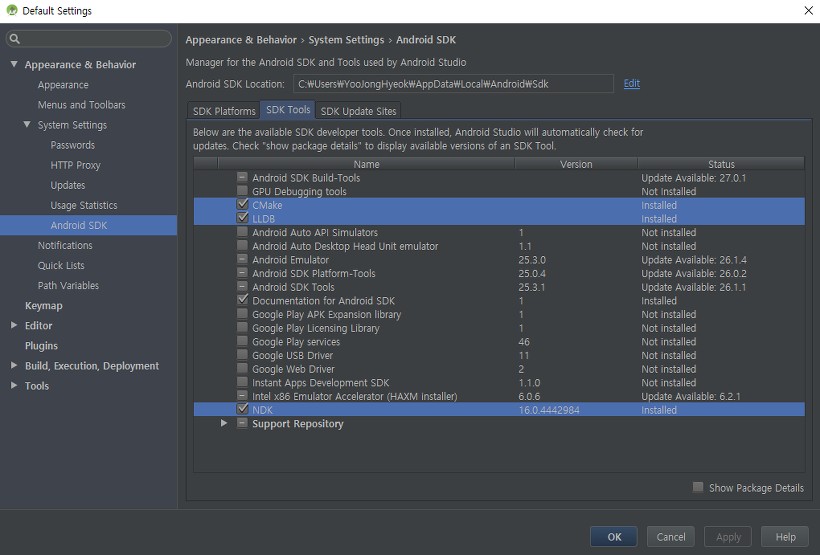
Task: Enable Show Package Details checkbox
Action: point(698,488)
